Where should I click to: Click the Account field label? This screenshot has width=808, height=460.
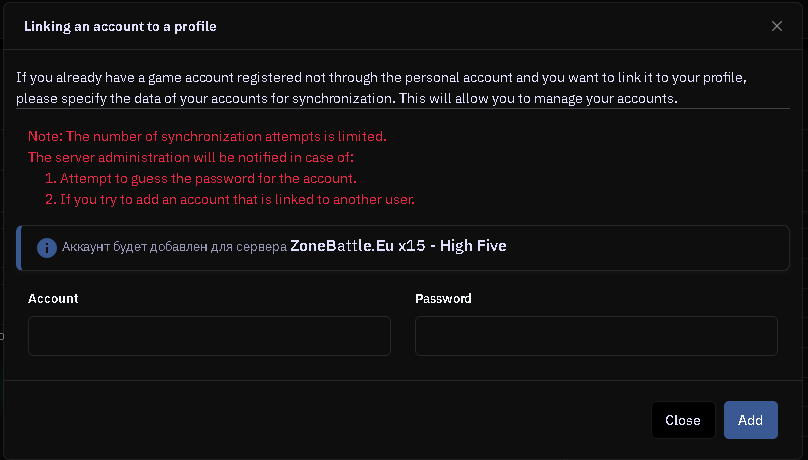pos(53,299)
